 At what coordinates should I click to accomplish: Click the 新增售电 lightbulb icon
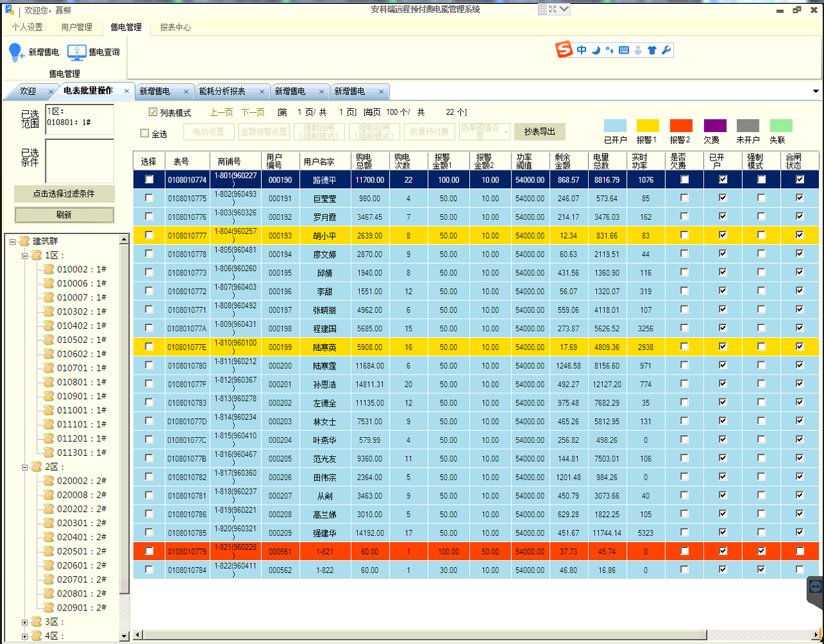16,52
